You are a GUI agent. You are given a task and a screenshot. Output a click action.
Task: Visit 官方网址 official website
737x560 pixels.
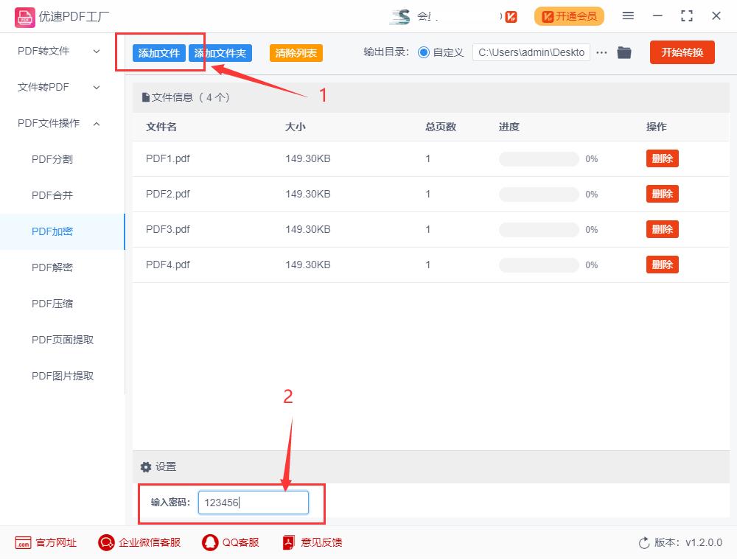click(45, 542)
